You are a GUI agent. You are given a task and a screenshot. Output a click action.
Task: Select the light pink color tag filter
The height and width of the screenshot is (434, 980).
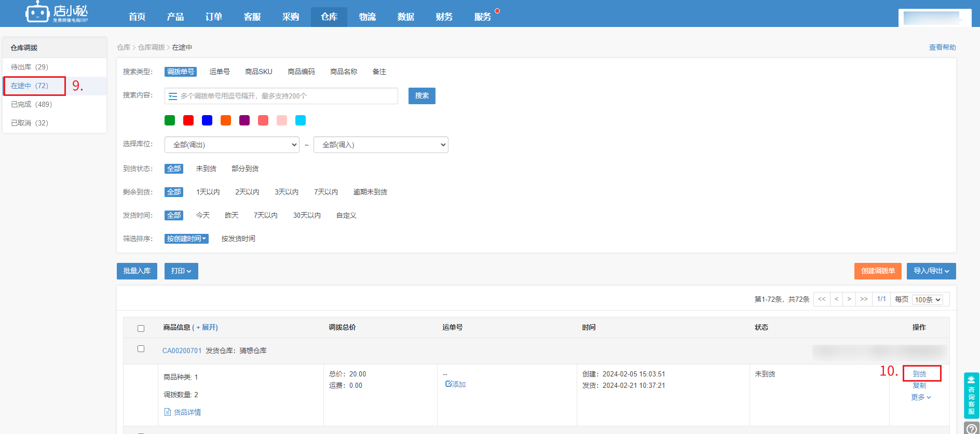282,120
